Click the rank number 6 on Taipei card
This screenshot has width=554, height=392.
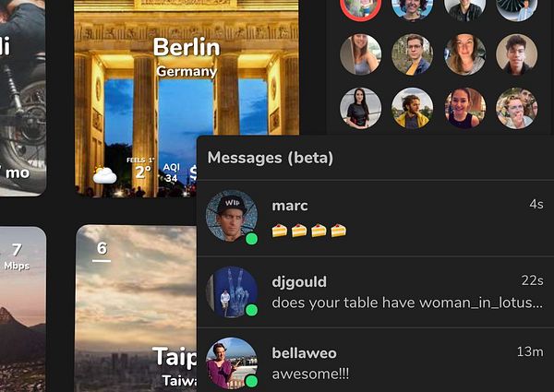[102, 249]
